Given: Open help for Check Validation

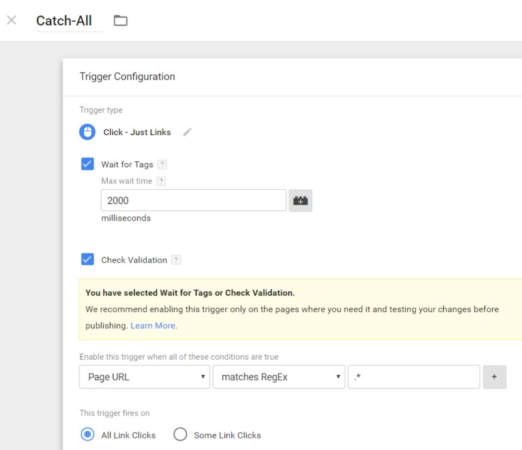Looking at the screenshot, I should point(176,260).
